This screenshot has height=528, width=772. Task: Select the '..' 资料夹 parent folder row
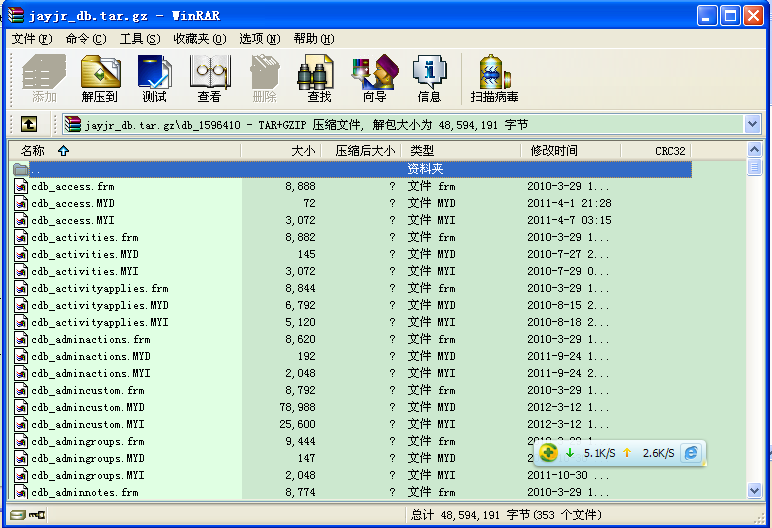(x=352, y=169)
